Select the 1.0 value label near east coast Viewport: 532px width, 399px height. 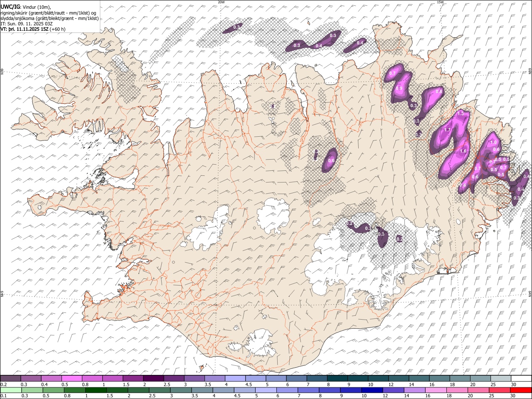tap(493, 143)
